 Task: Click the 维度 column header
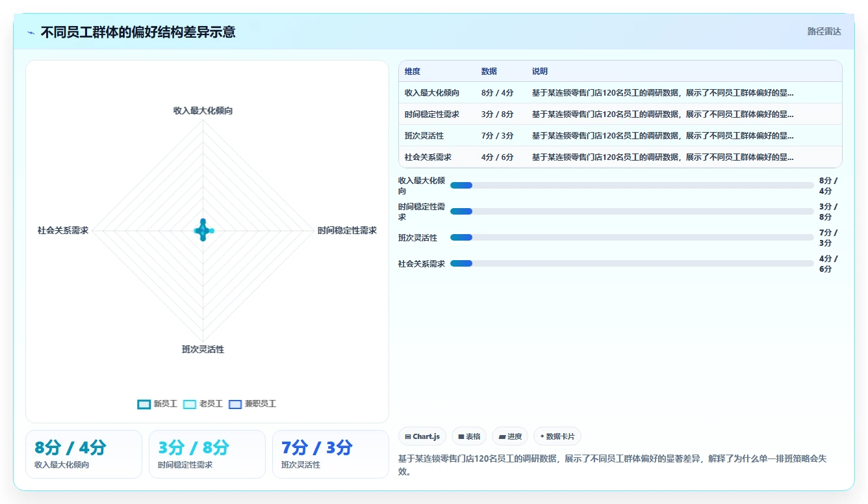click(413, 72)
